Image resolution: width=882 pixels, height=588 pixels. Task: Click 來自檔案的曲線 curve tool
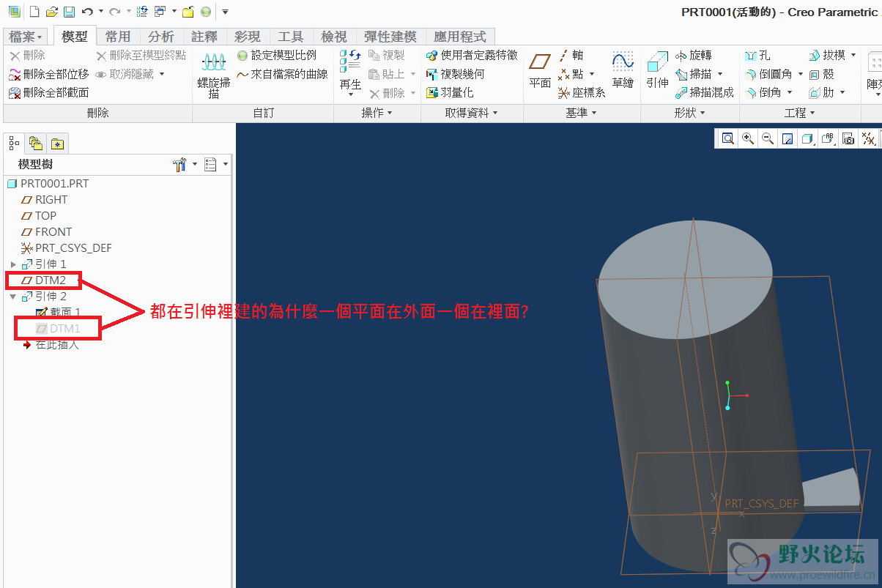click(x=282, y=74)
